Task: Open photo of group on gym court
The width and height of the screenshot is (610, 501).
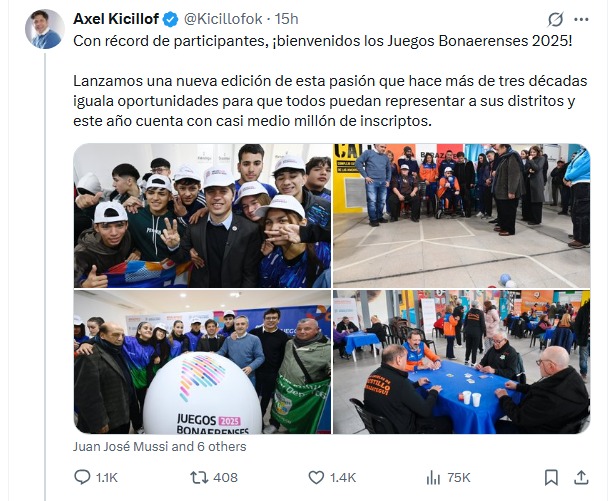Action: (x=461, y=215)
